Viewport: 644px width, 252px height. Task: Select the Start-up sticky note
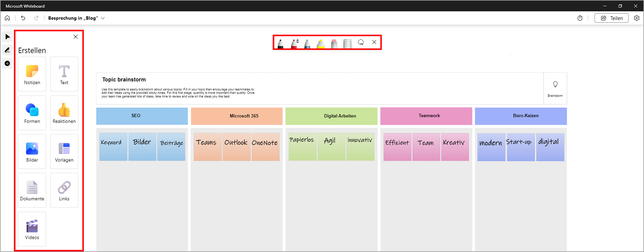pos(521,147)
